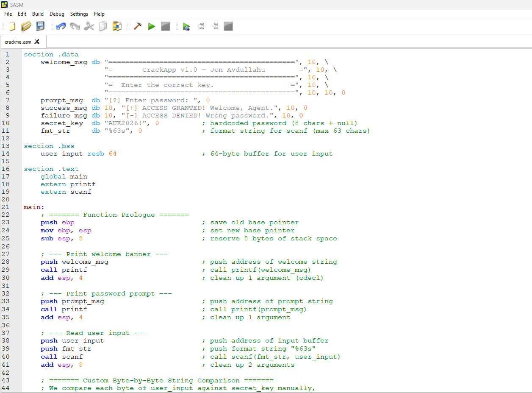Click 'section .text' on line 16
This screenshot has height=393, width=532.
click(51, 169)
